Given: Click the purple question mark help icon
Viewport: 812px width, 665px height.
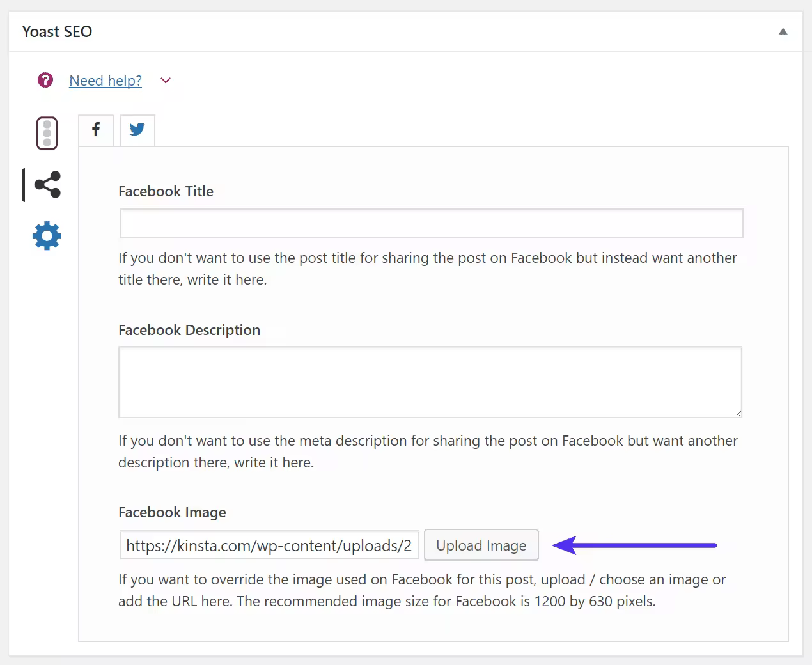Looking at the screenshot, I should pos(45,80).
